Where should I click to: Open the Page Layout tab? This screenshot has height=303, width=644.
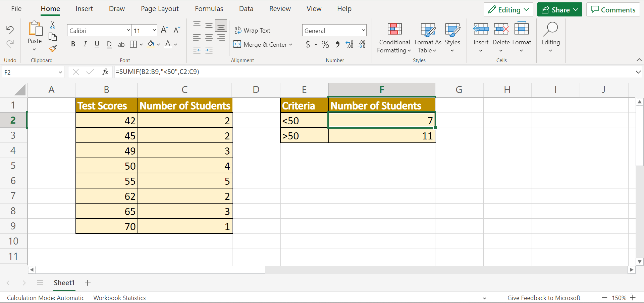tap(160, 9)
